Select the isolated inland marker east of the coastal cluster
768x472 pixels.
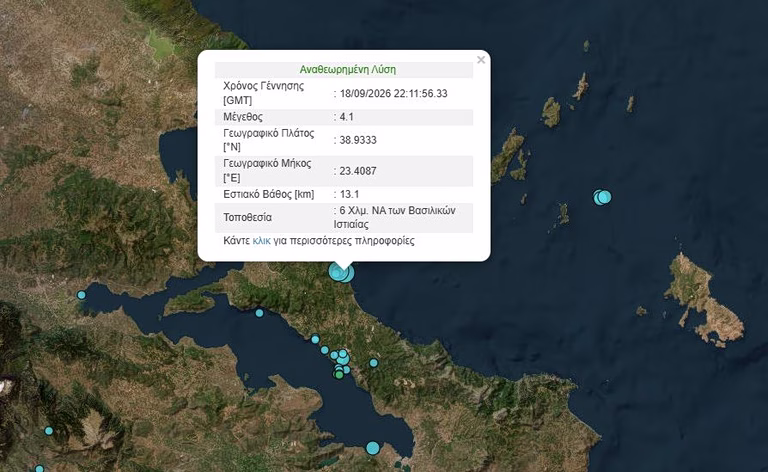pyautogui.click(x=374, y=363)
